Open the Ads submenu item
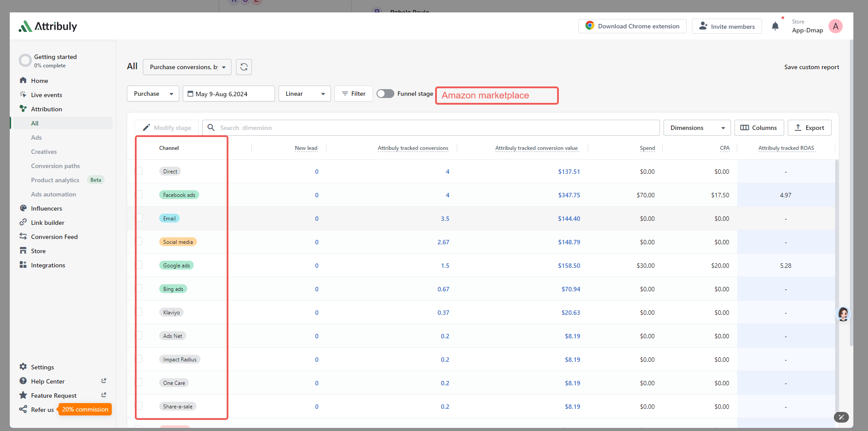 coord(36,137)
